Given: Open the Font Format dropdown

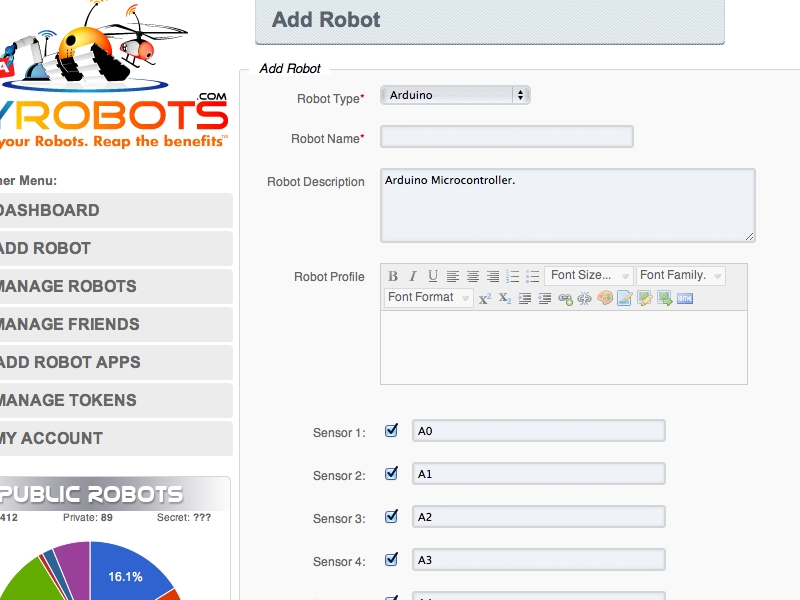Looking at the screenshot, I should pos(429,297).
